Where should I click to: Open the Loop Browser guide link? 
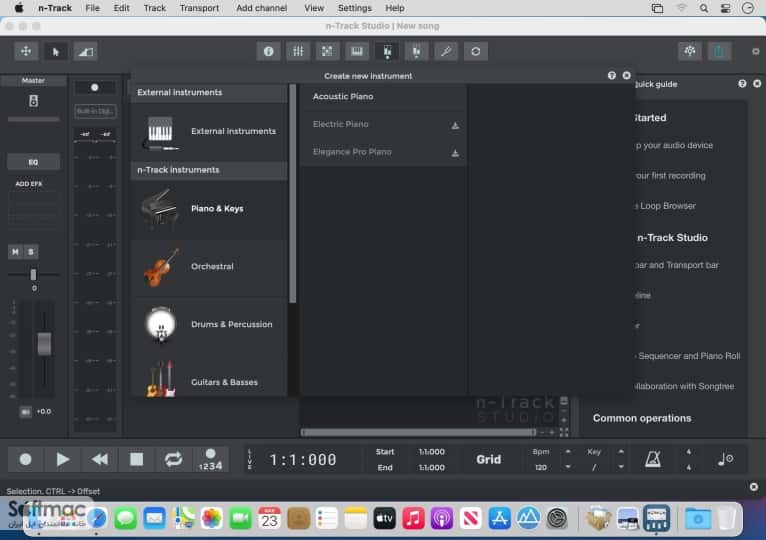coord(667,206)
